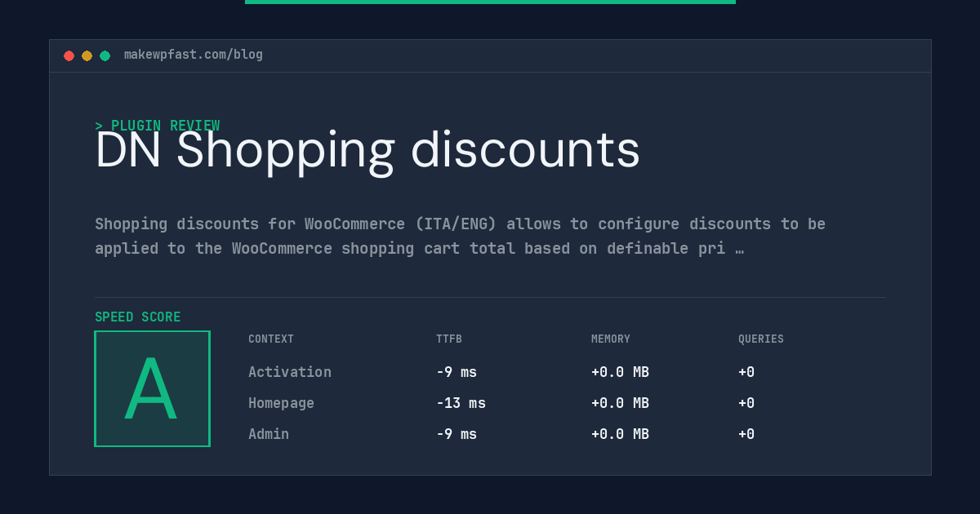Click the TTFB column header
Screen dimensions: 980x514
(449, 339)
